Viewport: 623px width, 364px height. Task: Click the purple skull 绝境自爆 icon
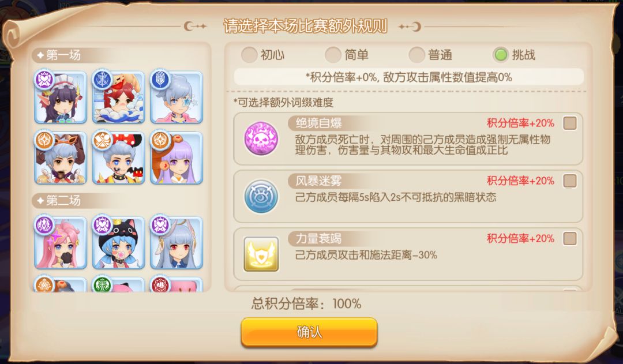pyautogui.click(x=261, y=138)
